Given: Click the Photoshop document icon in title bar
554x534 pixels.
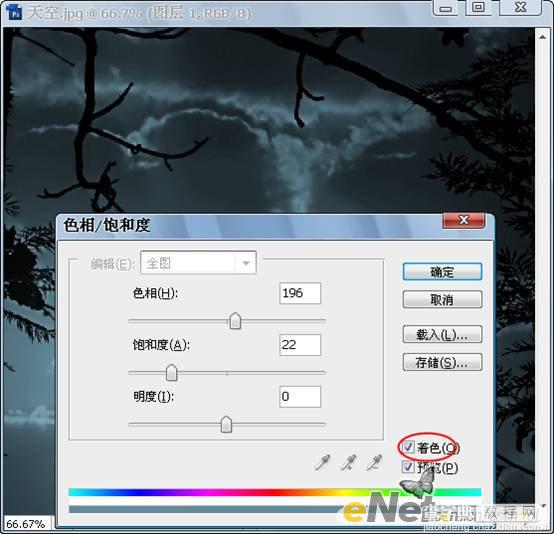Looking at the screenshot, I should point(14,13).
